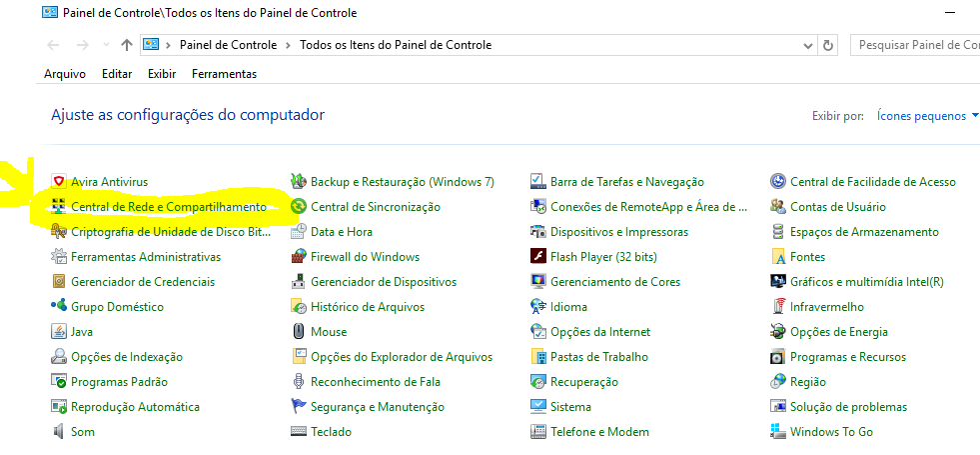This screenshot has width=980, height=455.
Task: Open the Contas de Usuário icon
Action: click(x=778, y=207)
